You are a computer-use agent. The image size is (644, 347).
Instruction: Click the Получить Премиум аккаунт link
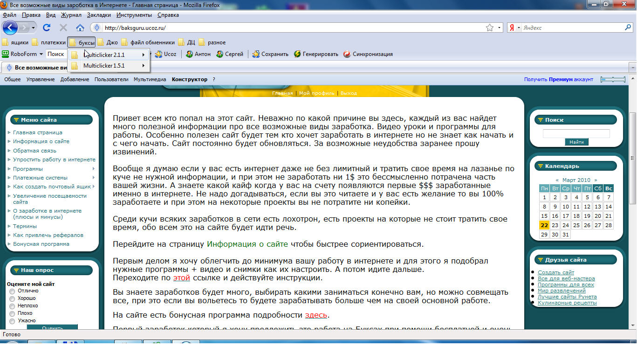point(559,80)
